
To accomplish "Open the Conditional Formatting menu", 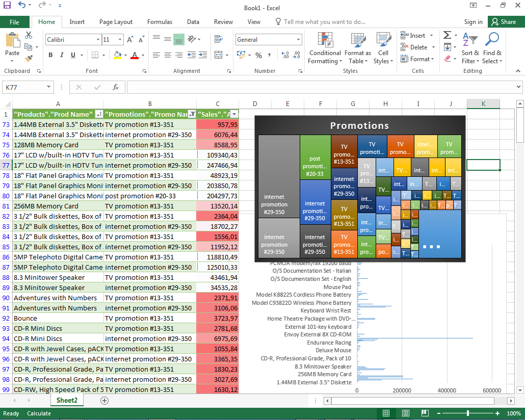I will [325, 48].
